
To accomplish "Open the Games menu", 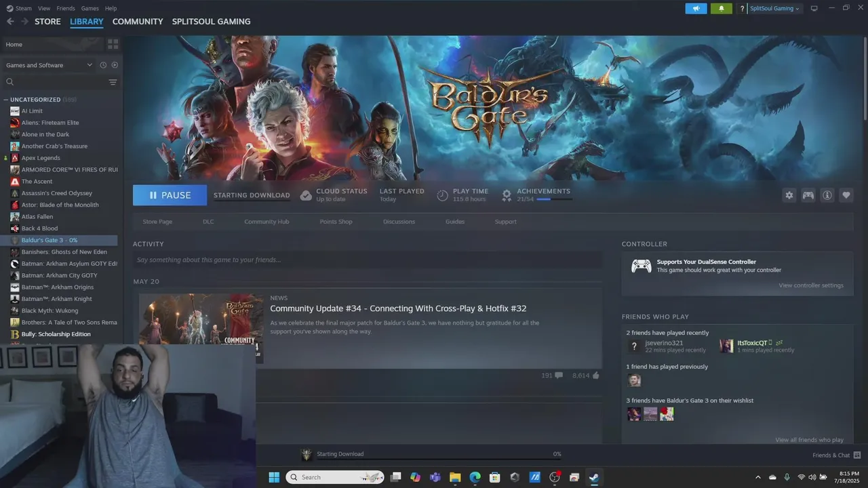I will click(90, 8).
